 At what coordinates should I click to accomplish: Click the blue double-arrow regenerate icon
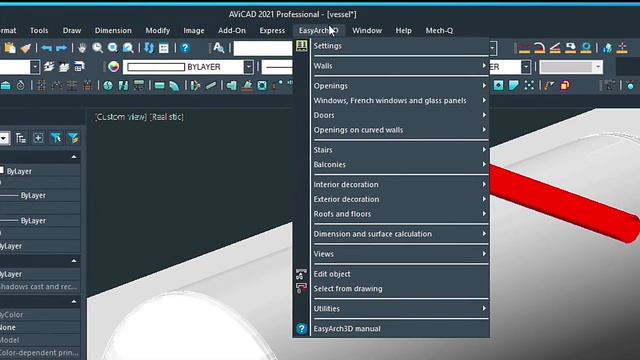(149, 48)
